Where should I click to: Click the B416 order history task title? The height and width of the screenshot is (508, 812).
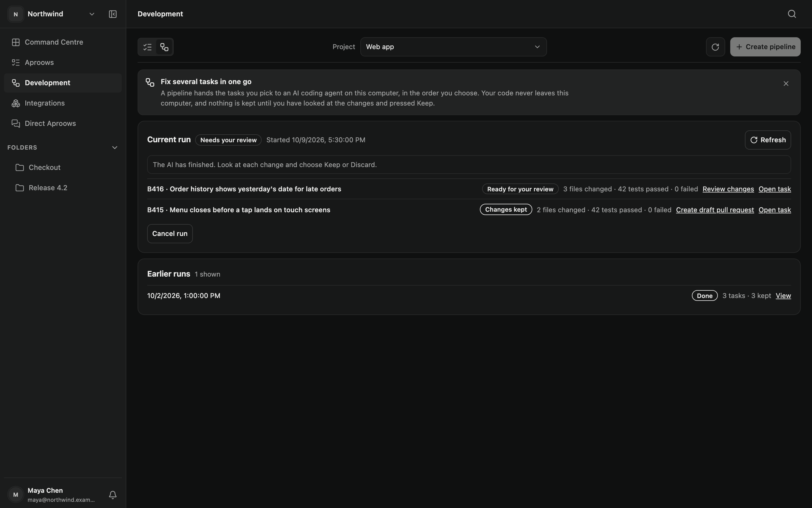(x=244, y=189)
